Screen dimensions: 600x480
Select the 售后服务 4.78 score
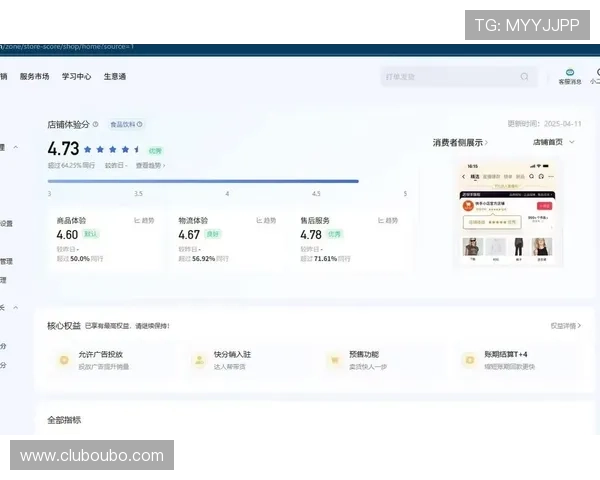pyautogui.click(x=311, y=234)
